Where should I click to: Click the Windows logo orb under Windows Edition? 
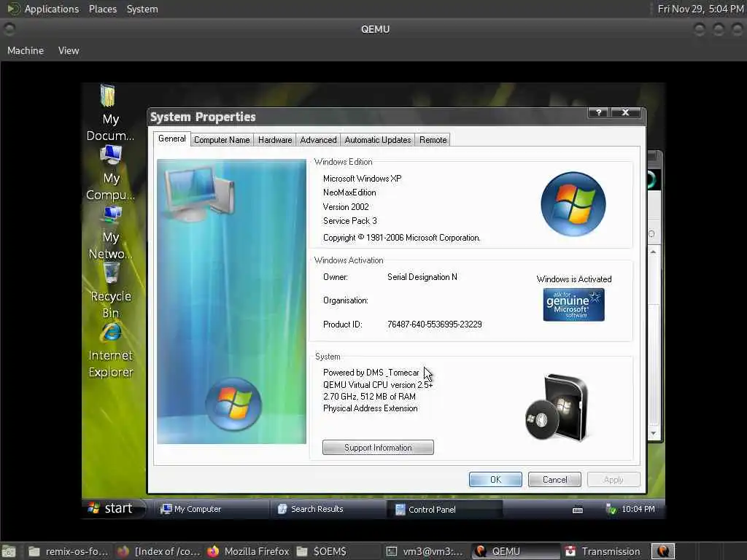point(573,204)
